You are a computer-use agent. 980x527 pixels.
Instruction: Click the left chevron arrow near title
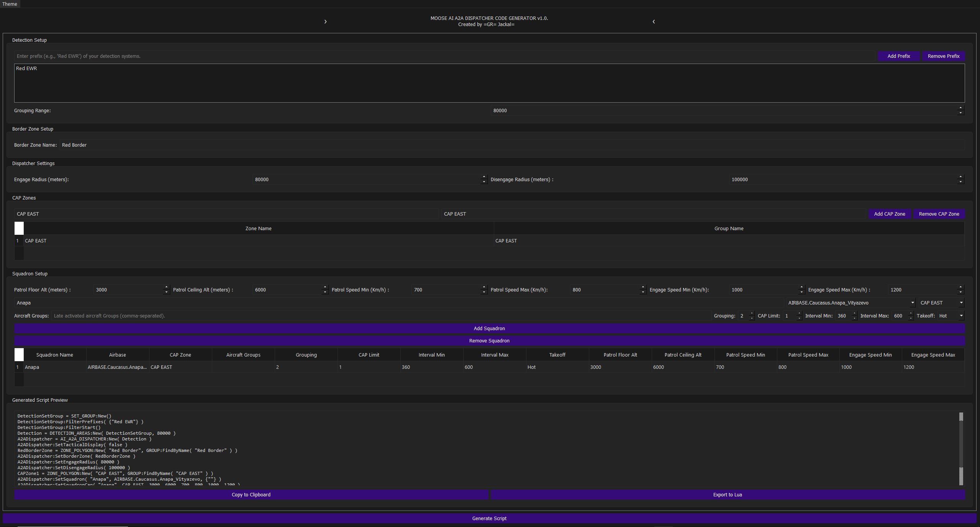point(654,21)
